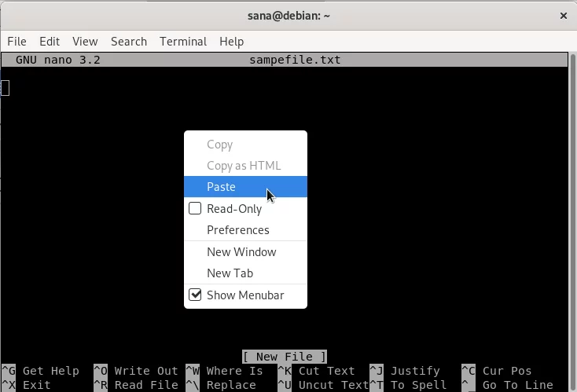Choose Paste from the context menu

(245, 187)
